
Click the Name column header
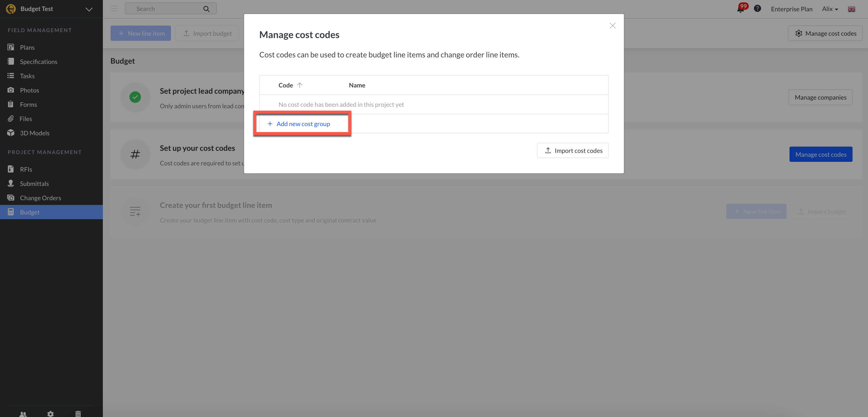(357, 85)
